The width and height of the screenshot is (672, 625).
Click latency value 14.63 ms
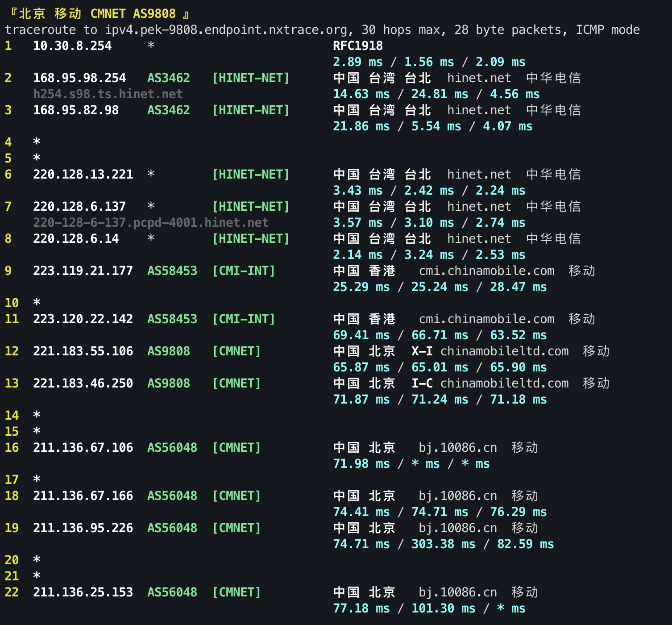pyautogui.click(x=361, y=94)
